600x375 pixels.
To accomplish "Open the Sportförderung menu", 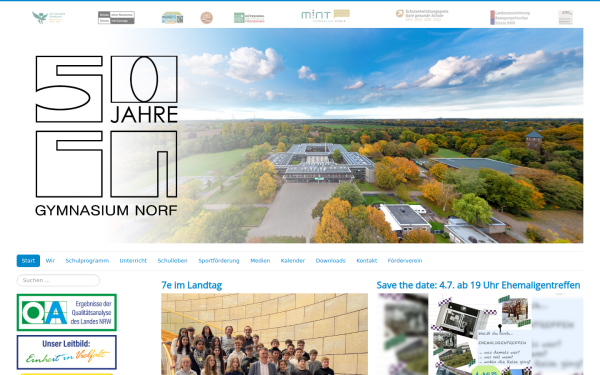I will (219, 261).
